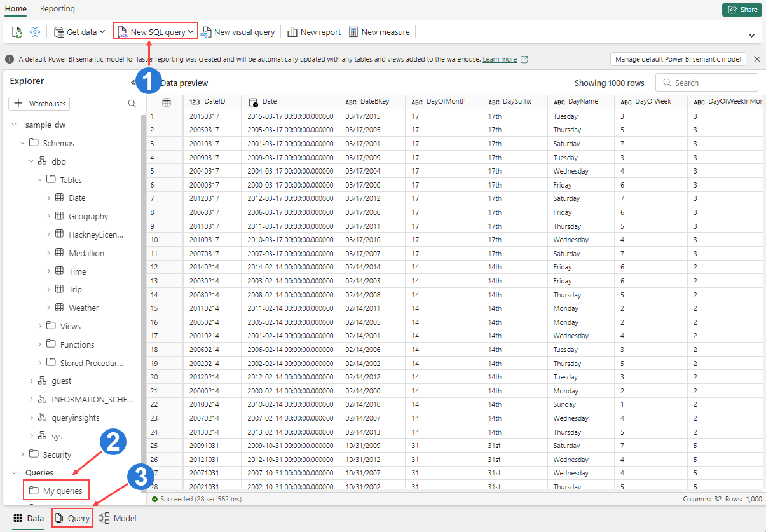766x532 pixels.
Task: Click the calendar icon on the Date column
Action: point(253,100)
